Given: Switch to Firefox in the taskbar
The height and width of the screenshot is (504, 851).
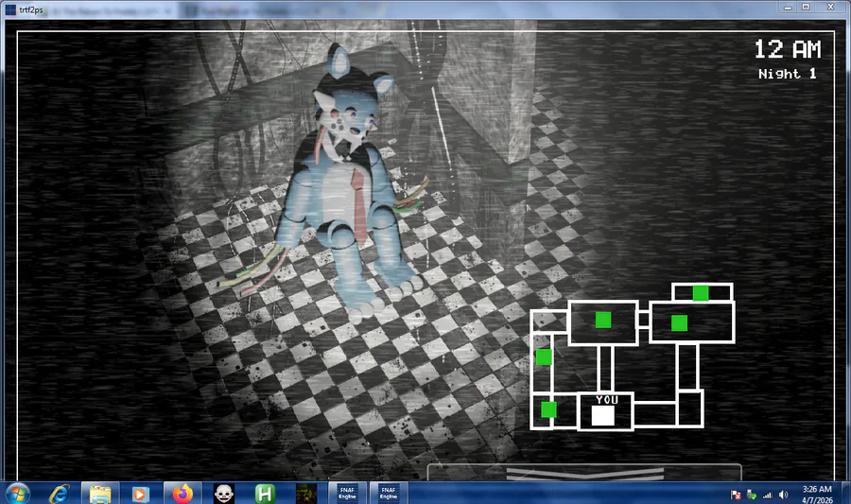Looking at the screenshot, I should pos(182,494).
